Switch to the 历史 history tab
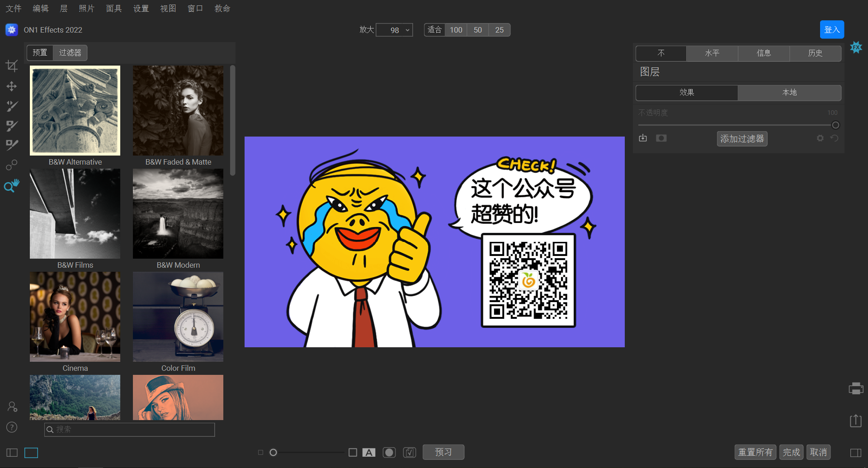The height and width of the screenshot is (468, 868). coord(815,53)
